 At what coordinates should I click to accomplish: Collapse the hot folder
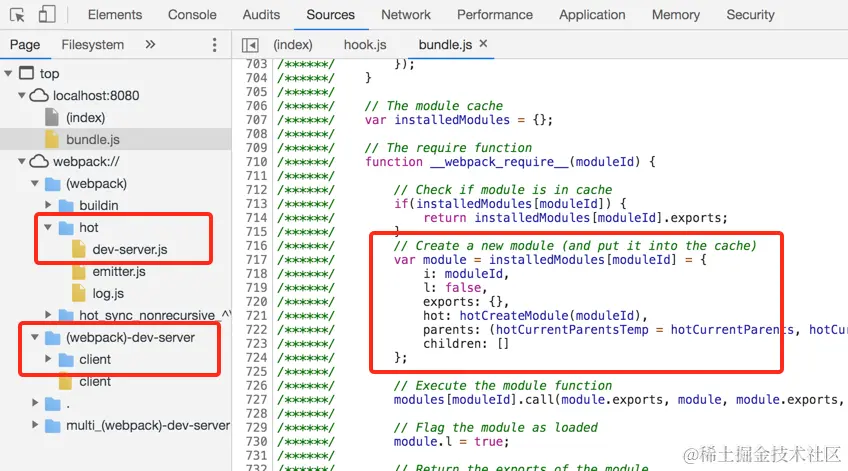tap(48, 227)
